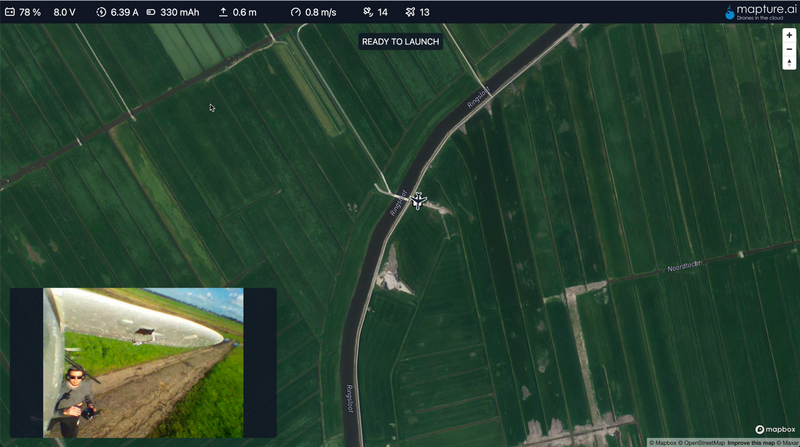Open the mapture.ai logo
The height and width of the screenshot is (447, 800).
[x=758, y=12]
